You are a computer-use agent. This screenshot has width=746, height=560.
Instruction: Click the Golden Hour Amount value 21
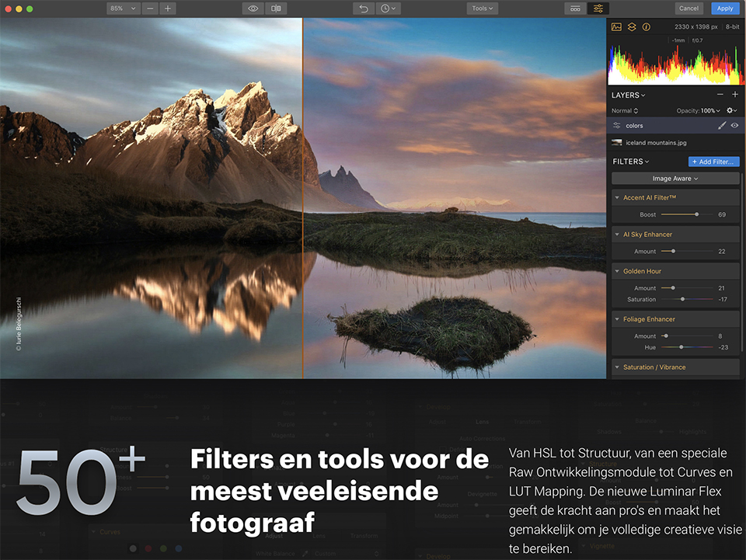click(721, 288)
